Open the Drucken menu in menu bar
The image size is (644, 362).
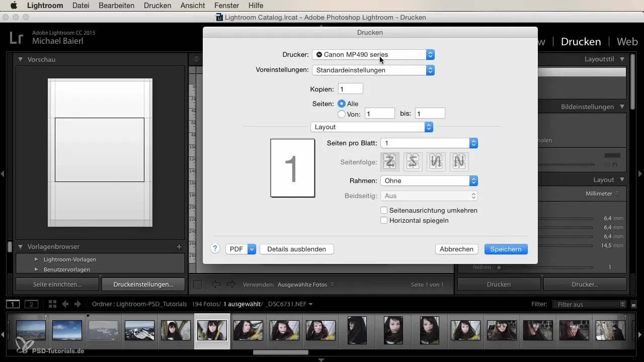pos(157,6)
